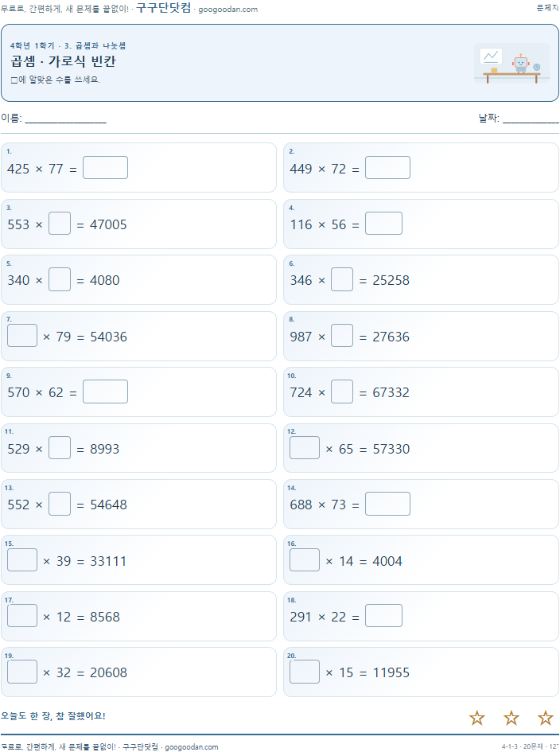560x752 pixels.
Task: Click the result 4004 in problem 16
Action: [x=387, y=561]
